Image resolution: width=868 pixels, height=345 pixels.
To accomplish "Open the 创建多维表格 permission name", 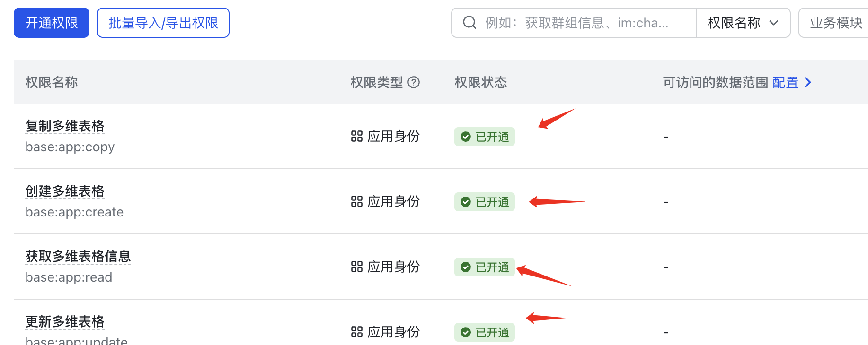I will pyautogui.click(x=65, y=191).
